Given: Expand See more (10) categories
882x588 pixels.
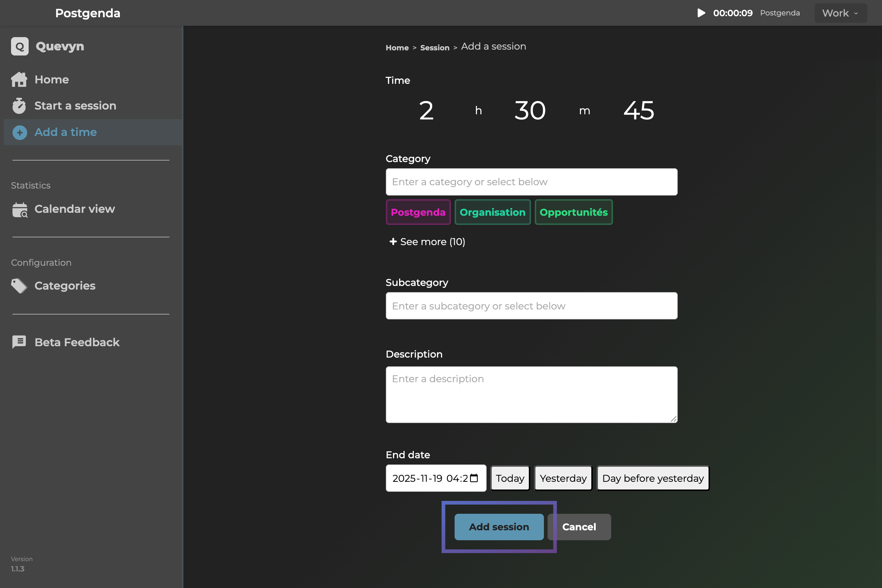Looking at the screenshot, I should (x=427, y=241).
